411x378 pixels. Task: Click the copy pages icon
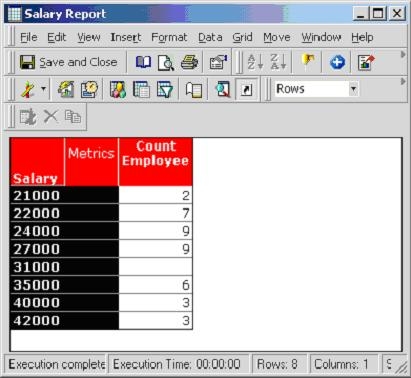73,116
